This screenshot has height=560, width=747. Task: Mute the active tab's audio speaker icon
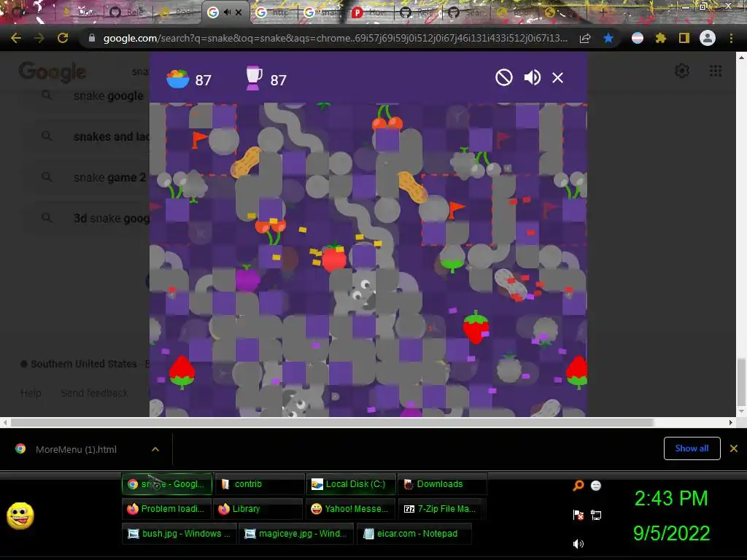tap(228, 12)
